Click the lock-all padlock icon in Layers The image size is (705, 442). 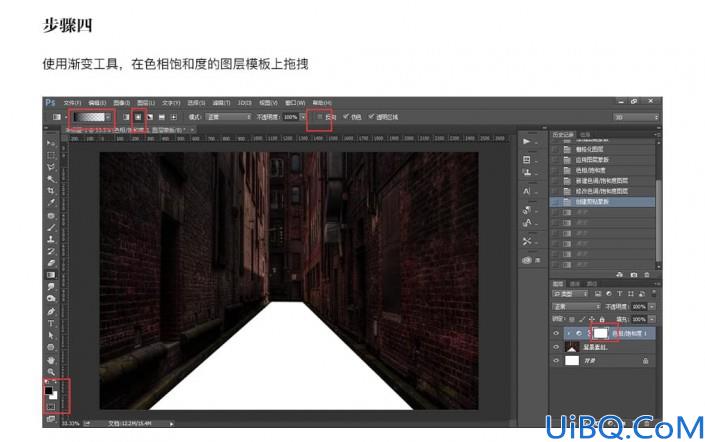click(x=602, y=319)
